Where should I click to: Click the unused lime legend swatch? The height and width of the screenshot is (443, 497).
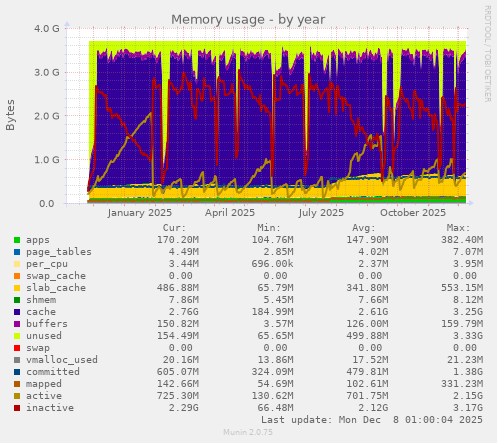17,336
